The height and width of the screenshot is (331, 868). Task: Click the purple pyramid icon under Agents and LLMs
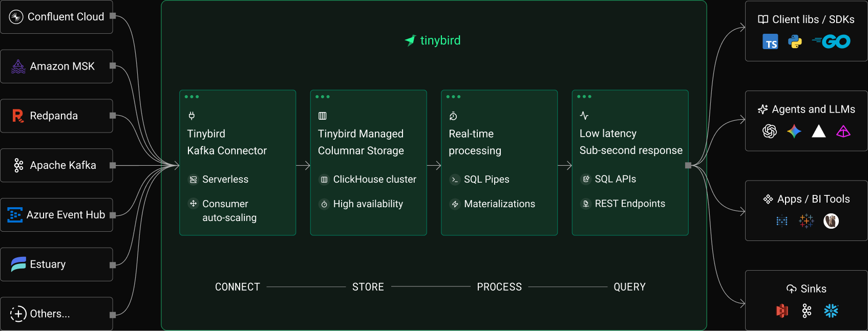[x=843, y=131]
